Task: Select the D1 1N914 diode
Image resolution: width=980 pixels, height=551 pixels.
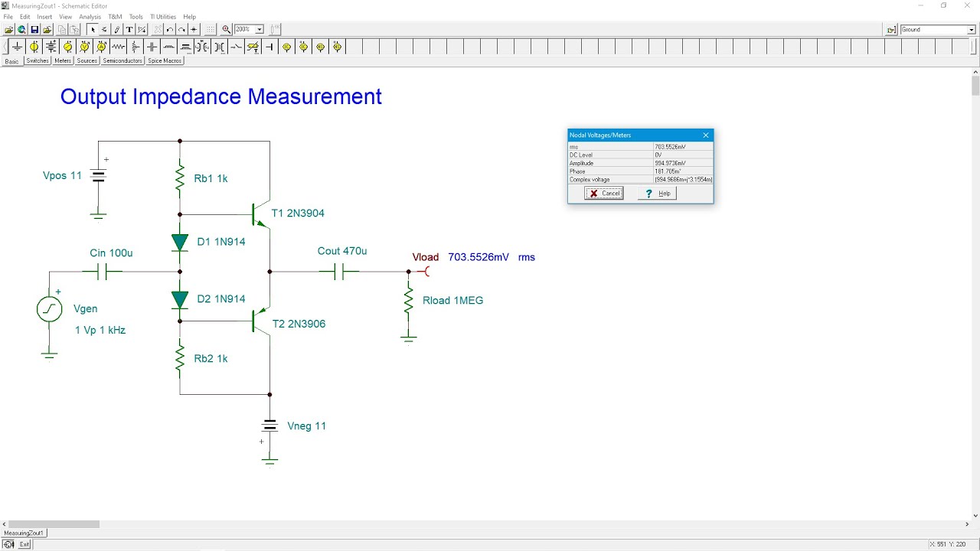Action: click(x=180, y=243)
